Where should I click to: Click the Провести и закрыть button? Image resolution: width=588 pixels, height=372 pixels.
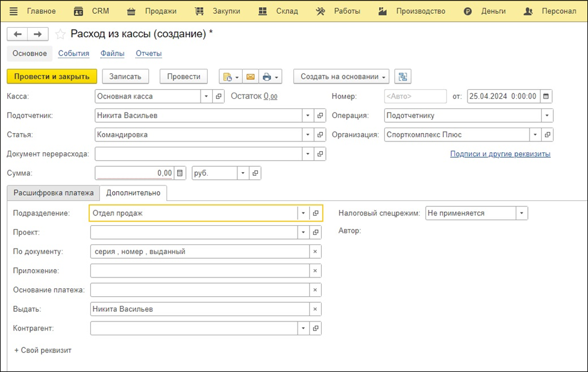51,76
